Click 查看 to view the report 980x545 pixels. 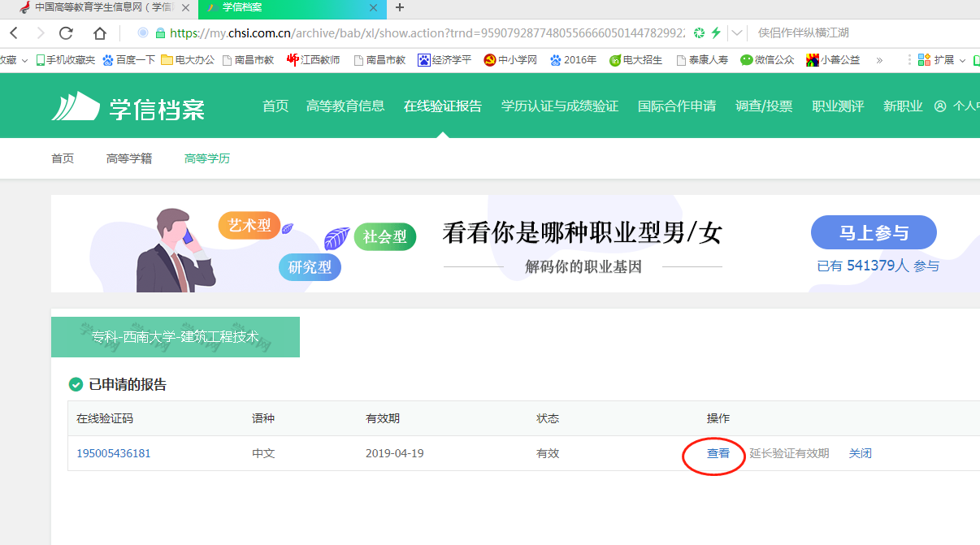[718, 453]
